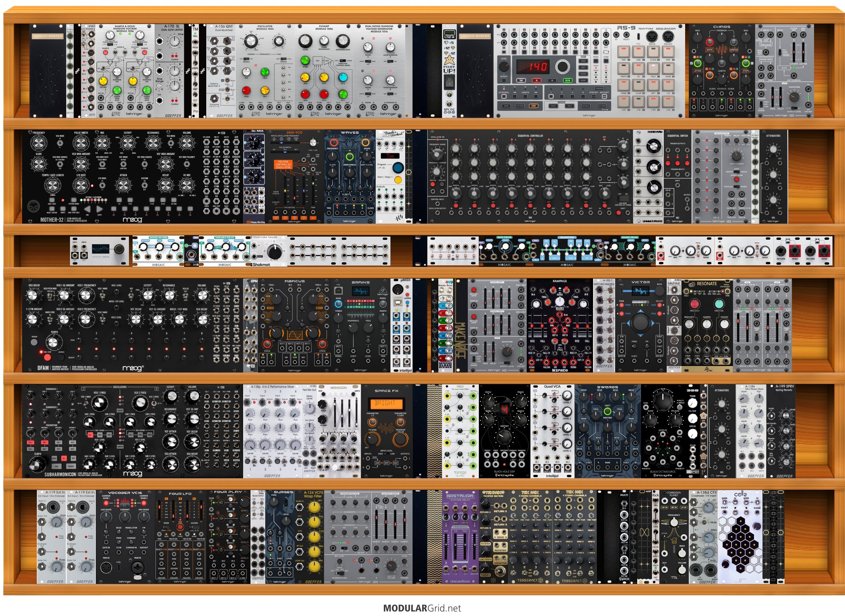Select the Behringer Swords filter module
The image size is (845, 616).
tap(607, 431)
